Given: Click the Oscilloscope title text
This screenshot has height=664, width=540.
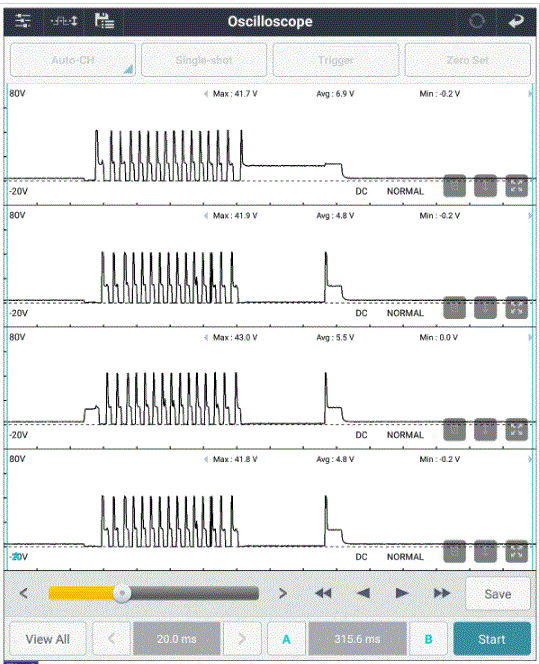Looking at the screenshot, I should click(270, 21).
